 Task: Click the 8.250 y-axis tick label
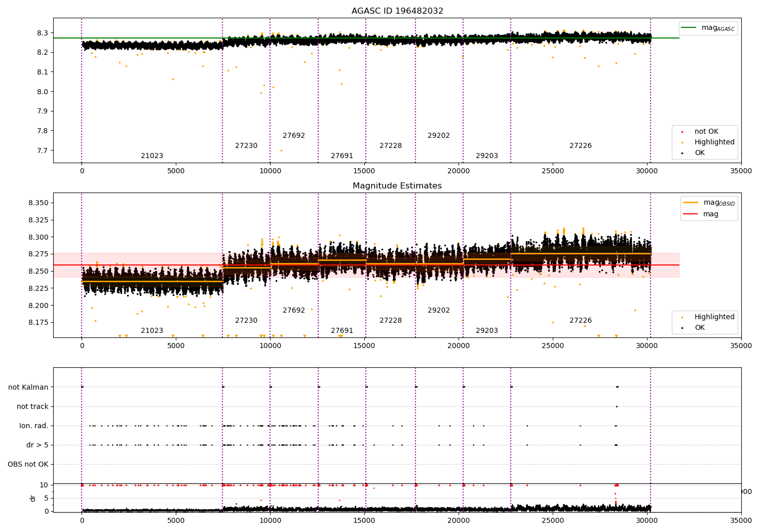[x=39, y=272]
